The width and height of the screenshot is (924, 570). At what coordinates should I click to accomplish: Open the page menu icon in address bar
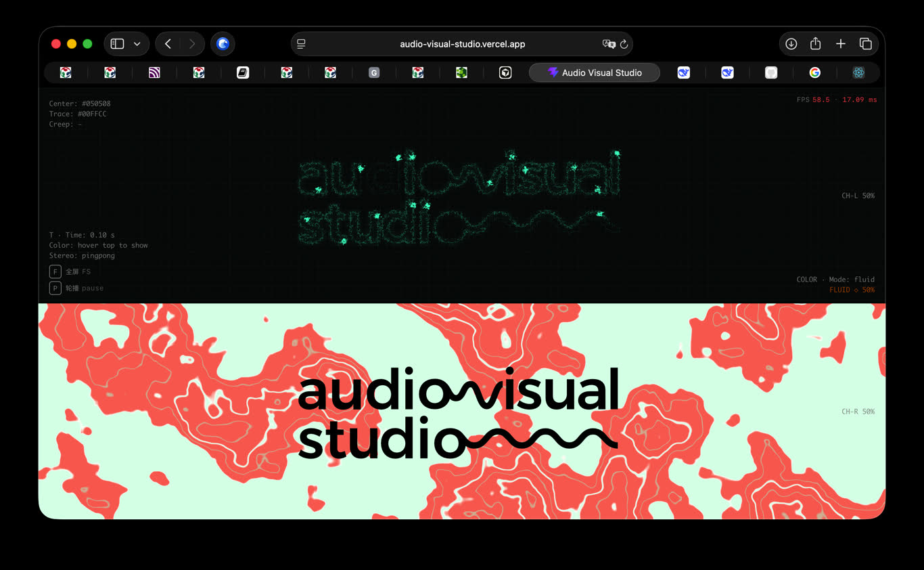pos(302,44)
